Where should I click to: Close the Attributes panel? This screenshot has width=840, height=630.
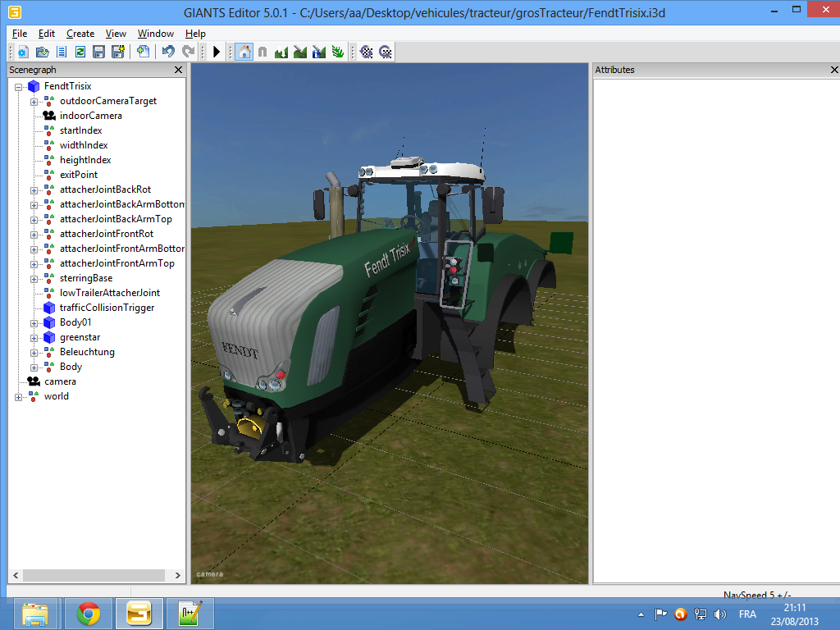tap(834, 70)
